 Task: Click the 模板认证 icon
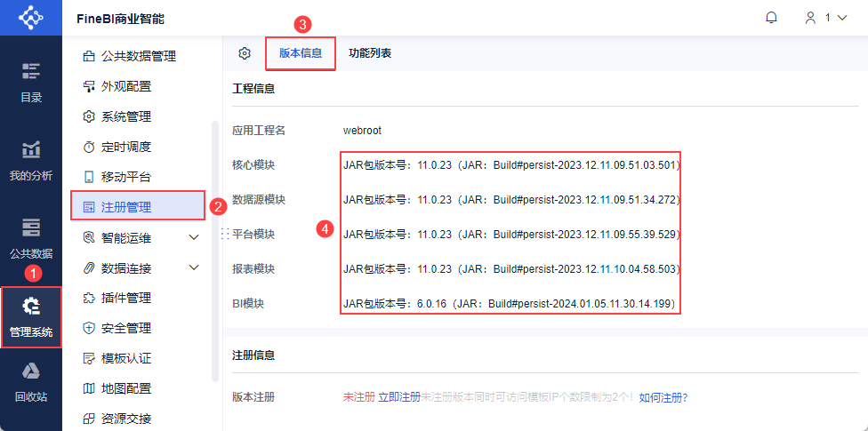point(89,358)
